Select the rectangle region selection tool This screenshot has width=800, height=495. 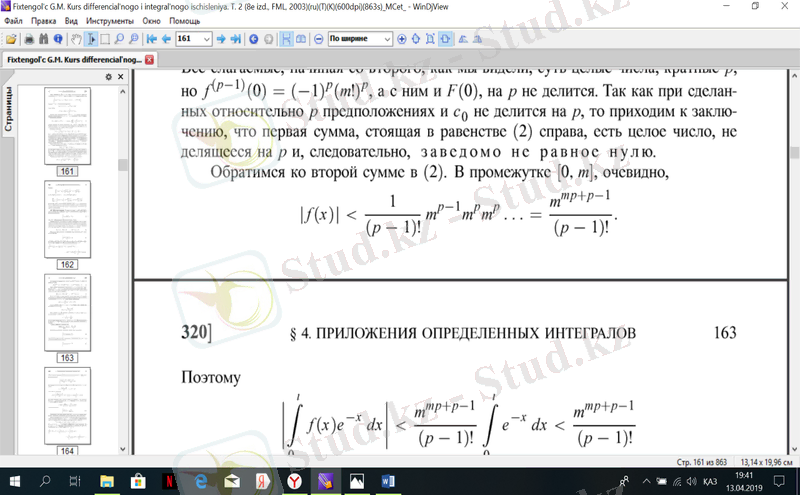pos(105,39)
